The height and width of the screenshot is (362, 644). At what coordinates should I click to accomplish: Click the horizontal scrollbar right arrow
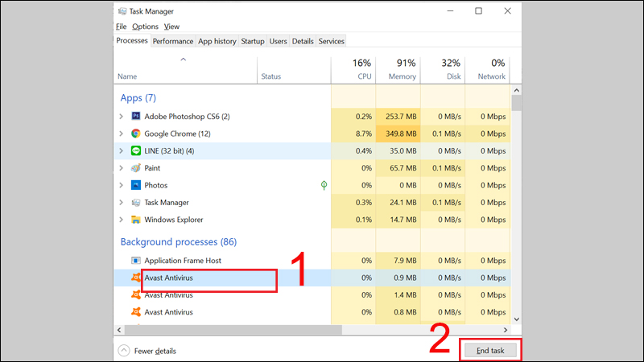[506, 330]
